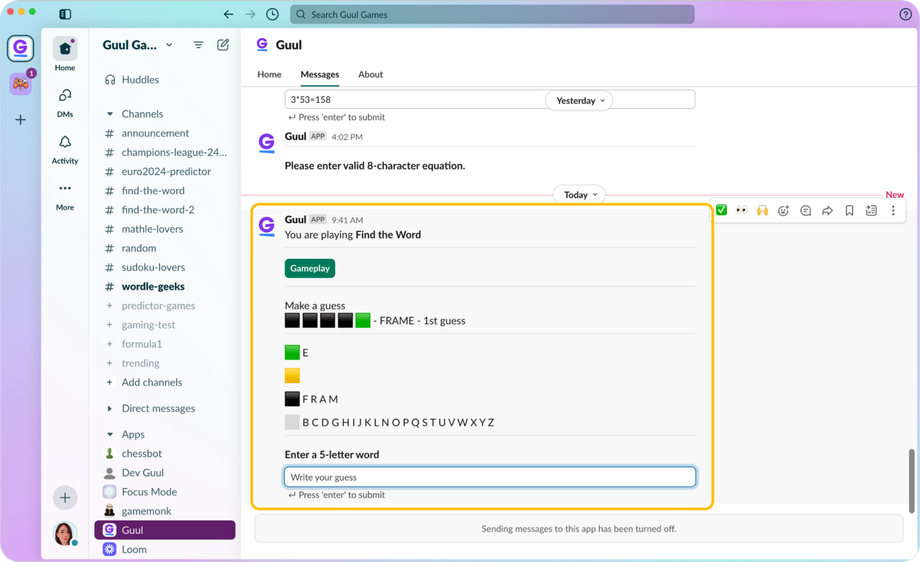
Task: Click the round create-new plus button
Action: (65, 498)
